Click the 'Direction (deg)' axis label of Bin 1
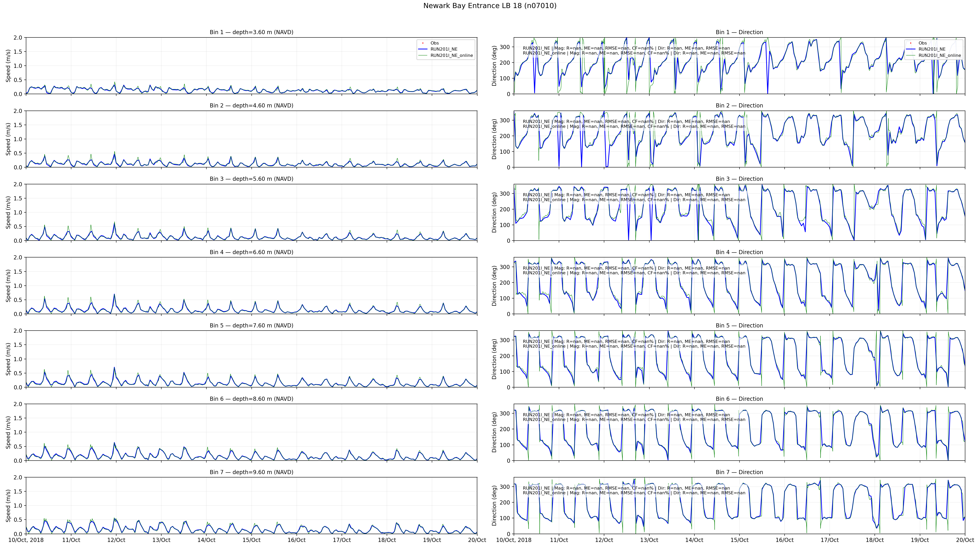The image size is (980, 549). [495, 66]
